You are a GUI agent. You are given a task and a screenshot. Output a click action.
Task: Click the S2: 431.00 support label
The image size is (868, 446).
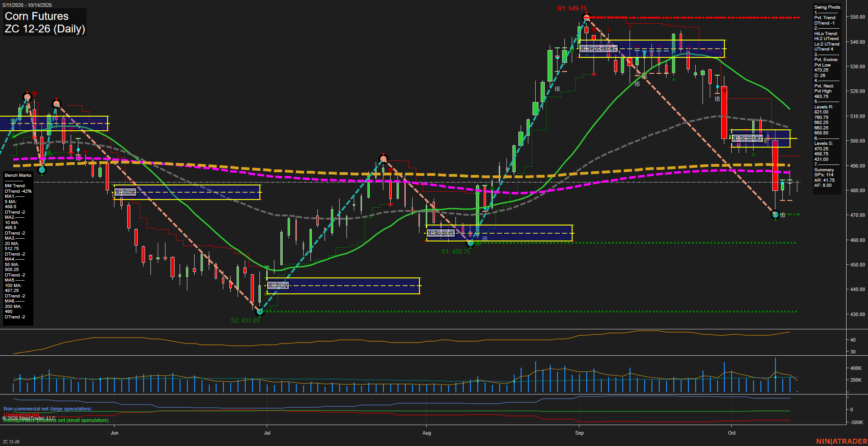click(245, 320)
